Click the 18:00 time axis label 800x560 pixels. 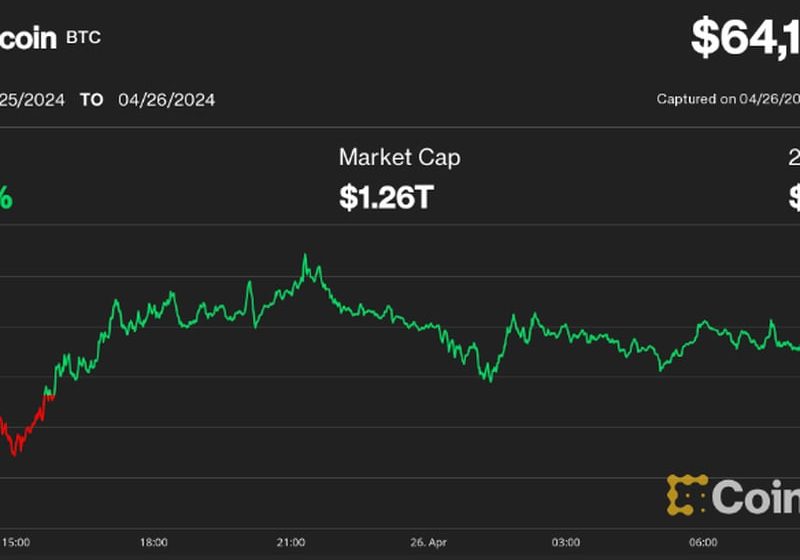(153, 542)
